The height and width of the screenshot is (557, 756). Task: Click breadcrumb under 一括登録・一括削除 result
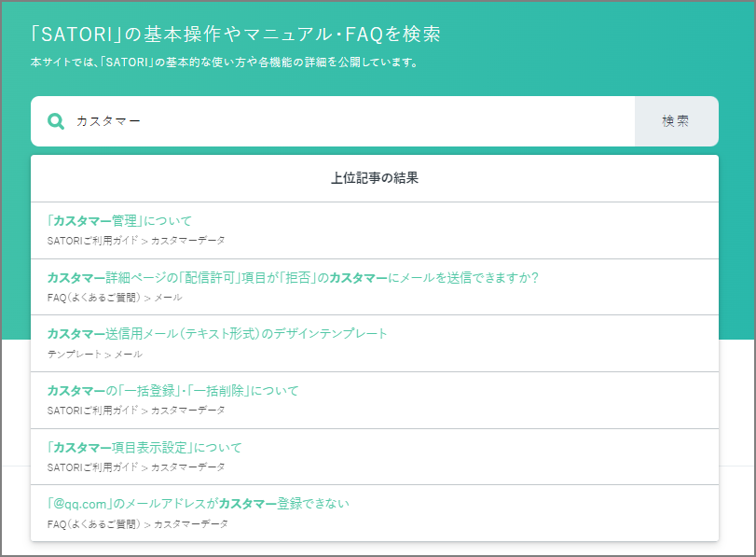point(136,411)
